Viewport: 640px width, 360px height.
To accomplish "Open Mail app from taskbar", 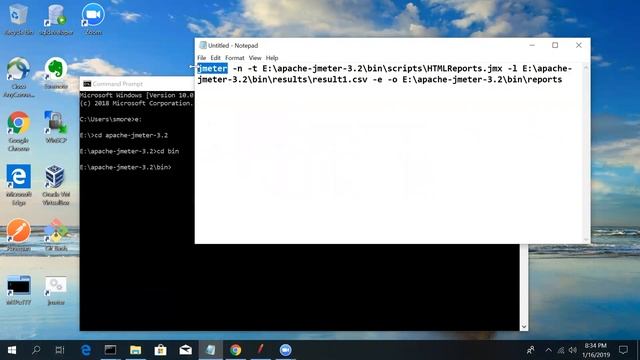I will click(x=186, y=350).
